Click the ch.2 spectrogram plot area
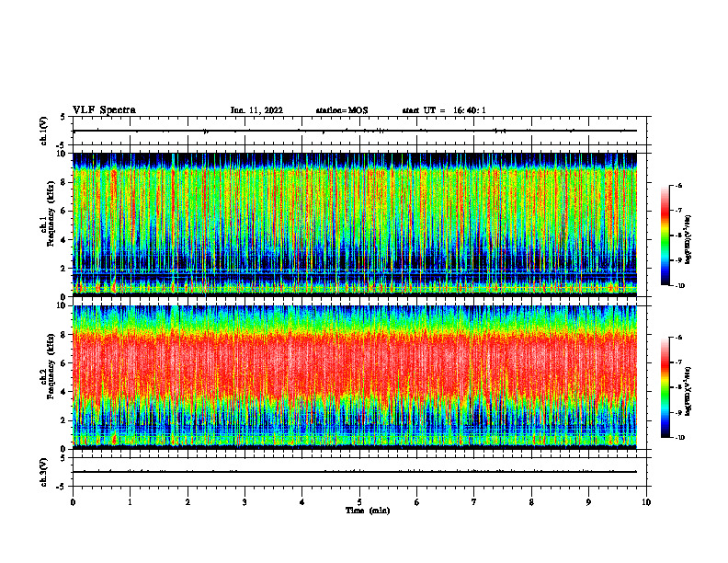Viewport: 728px width, 563px height. click(x=355, y=377)
